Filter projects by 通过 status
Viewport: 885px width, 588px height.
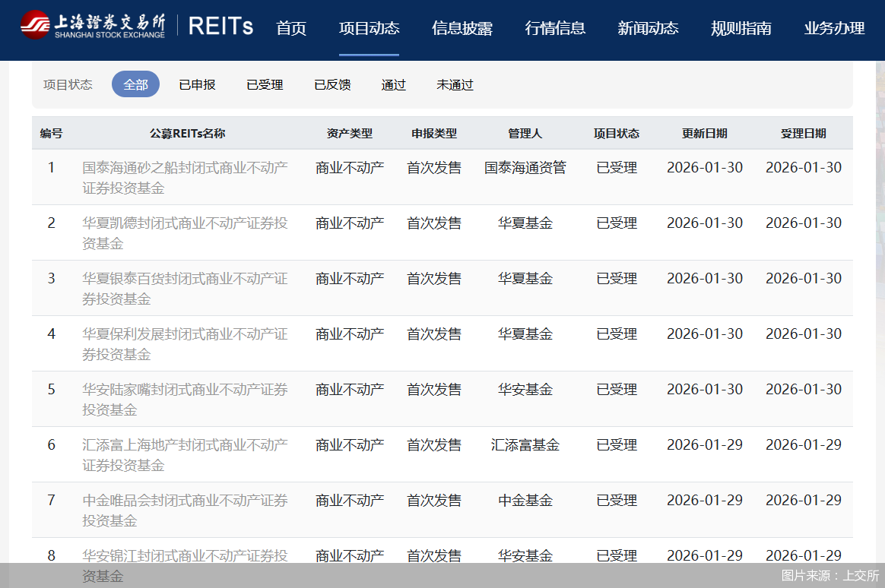click(x=393, y=84)
